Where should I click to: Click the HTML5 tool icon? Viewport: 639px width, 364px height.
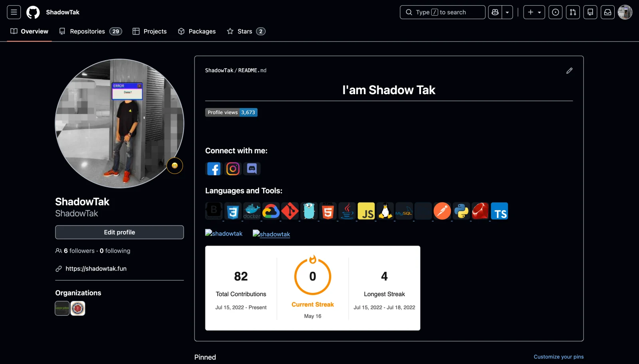click(328, 211)
